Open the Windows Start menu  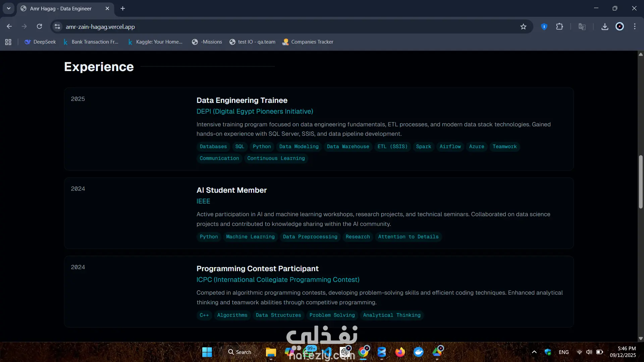(207, 352)
